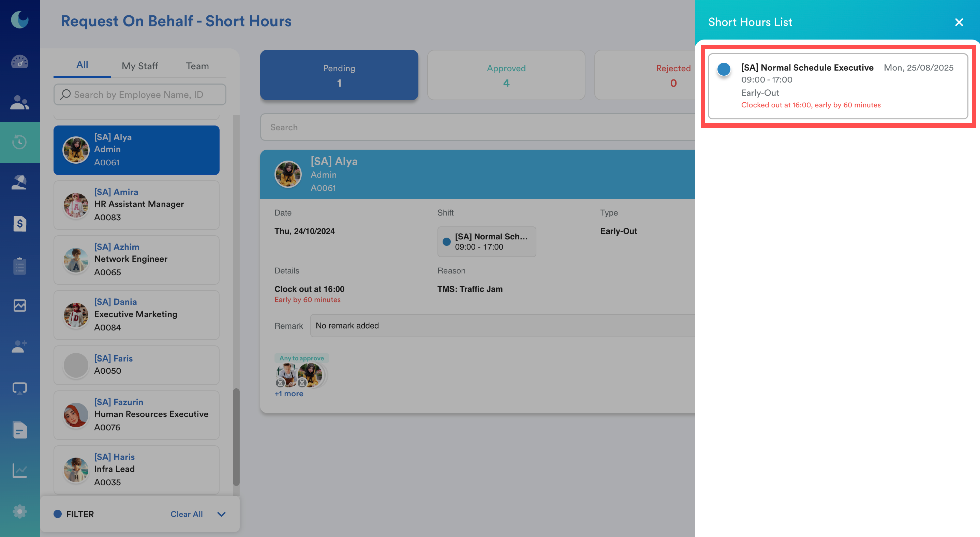
Task: Open the employees people icon in sidebar
Action: [x=19, y=102]
